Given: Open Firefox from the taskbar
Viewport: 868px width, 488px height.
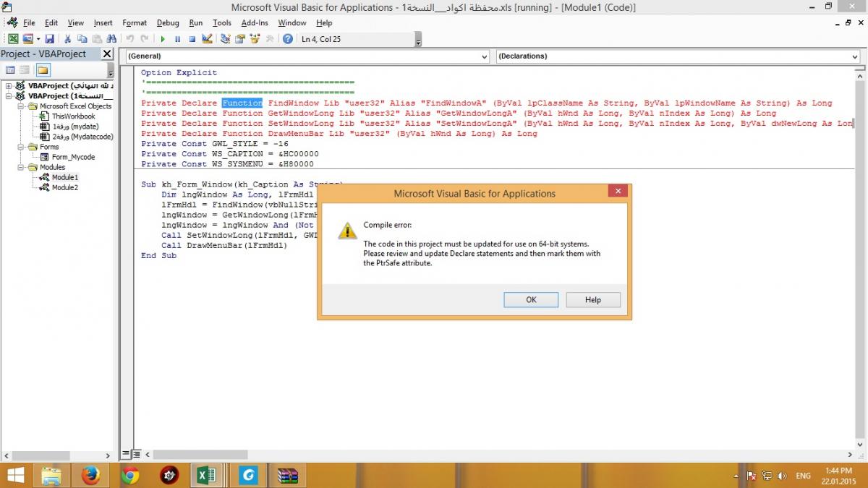Looking at the screenshot, I should click(90, 475).
